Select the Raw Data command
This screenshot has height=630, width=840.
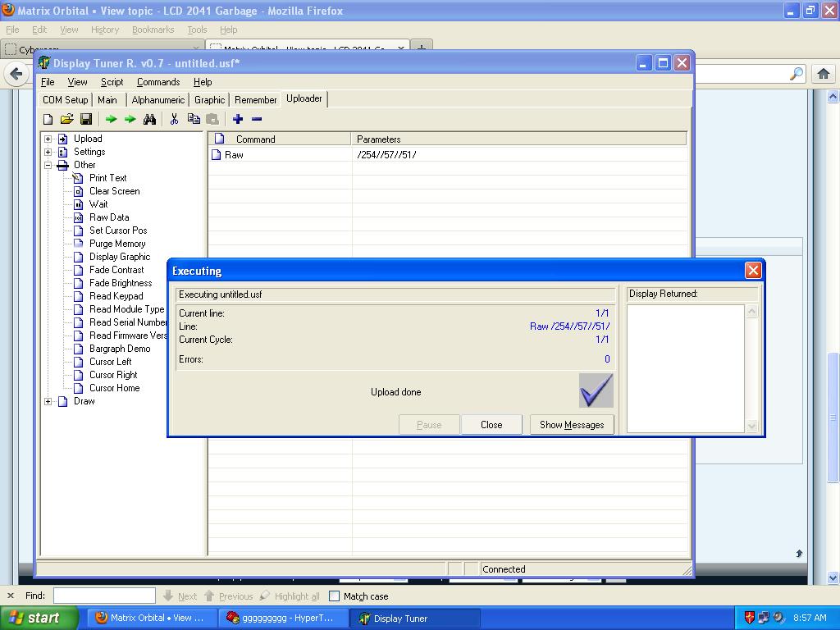coord(109,217)
